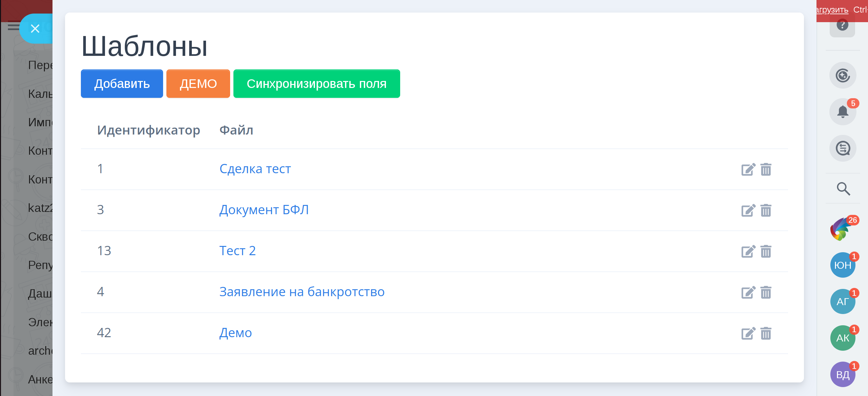
Task: Close the Шаблоны side panel
Action: click(35, 29)
